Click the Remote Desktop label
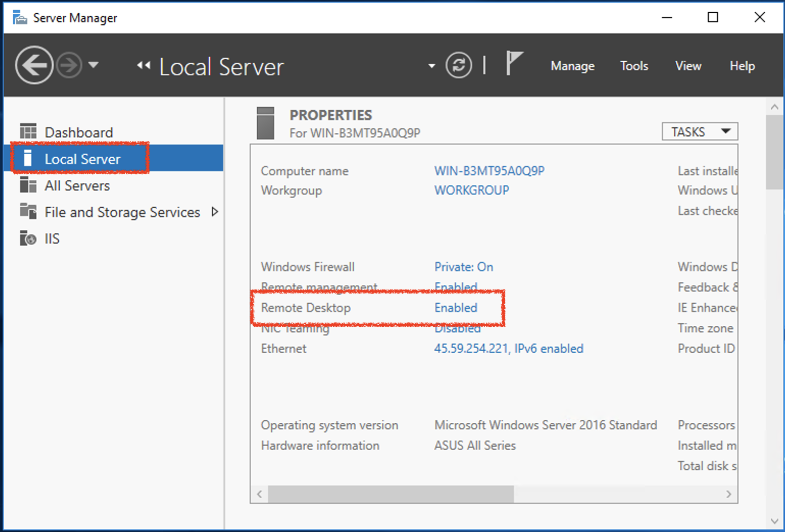This screenshot has height=532, width=785. [x=306, y=307]
